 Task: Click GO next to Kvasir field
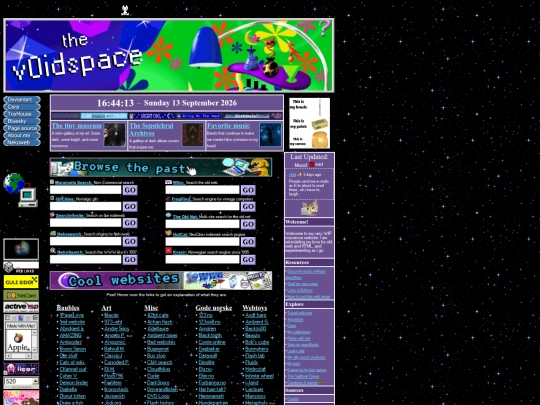point(248,260)
